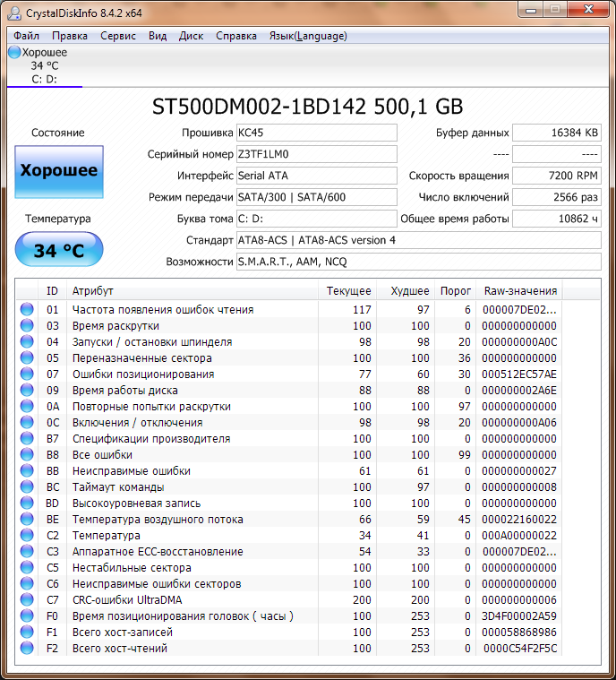
Task: Click the Аппаратное ECC-восстановление attribute name
Action: (x=158, y=552)
